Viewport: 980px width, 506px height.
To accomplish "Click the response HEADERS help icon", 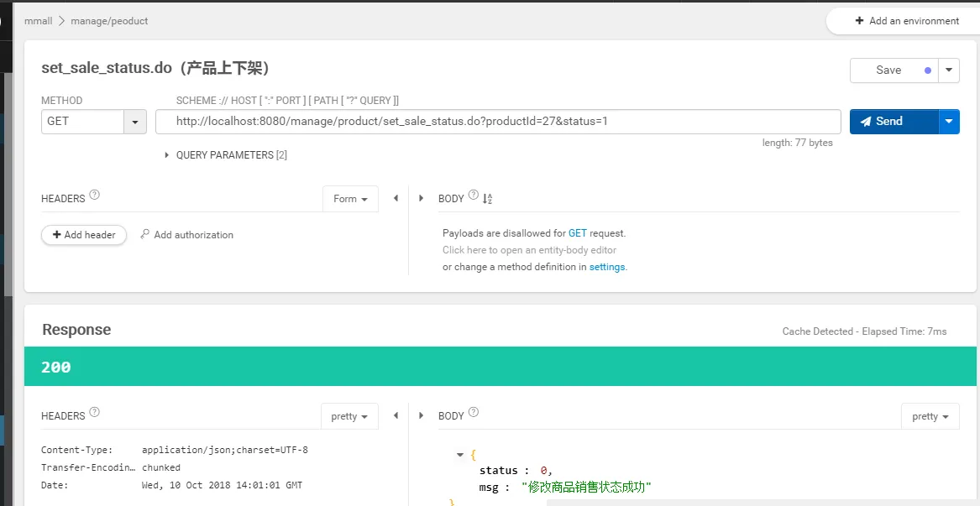I will pyautogui.click(x=94, y=412).
